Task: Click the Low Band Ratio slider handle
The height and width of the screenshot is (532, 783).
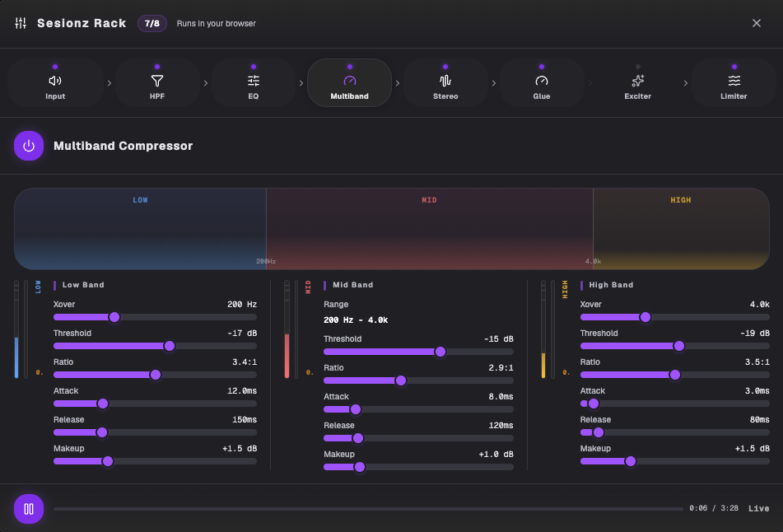Action: click(x=156, y=375)
